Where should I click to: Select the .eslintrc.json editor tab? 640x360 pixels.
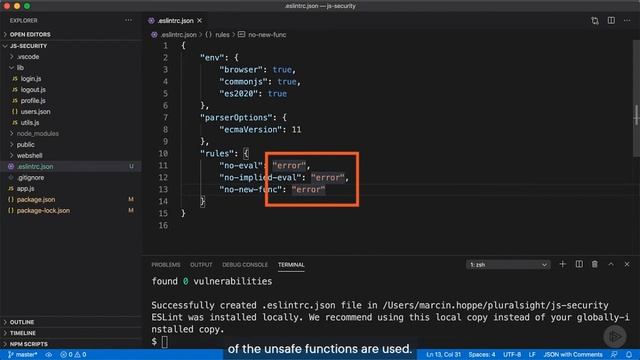coord(176,20)
